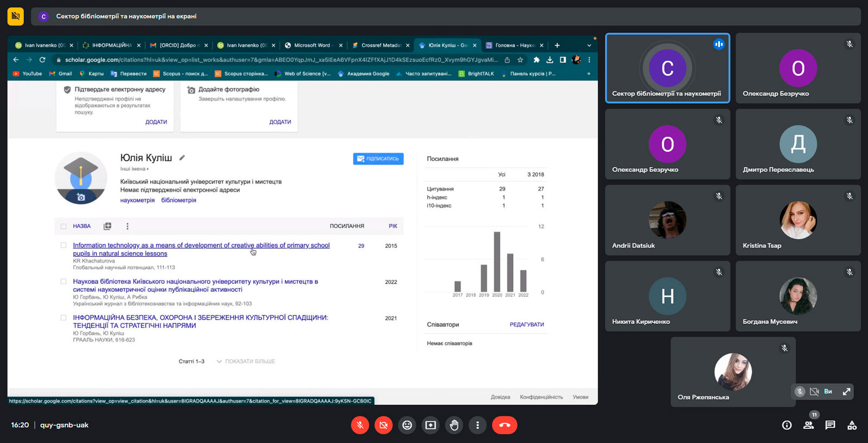The image size is (868, 443).
Task: Click the browser address bar
Action: pos(281,60)
